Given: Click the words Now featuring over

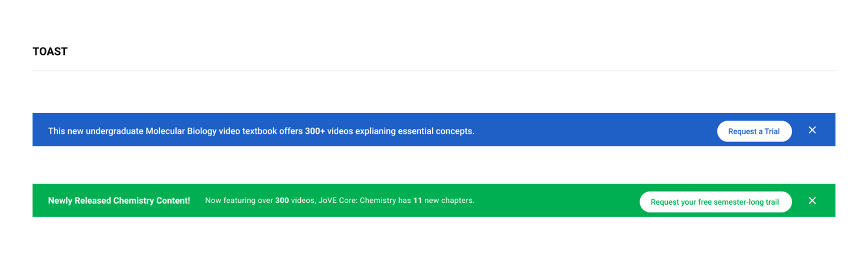Looking at the screenshot, I should point(239,201).
